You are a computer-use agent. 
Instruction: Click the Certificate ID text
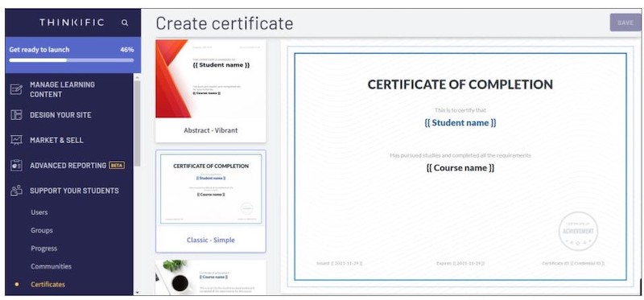(x=573, y=263)
